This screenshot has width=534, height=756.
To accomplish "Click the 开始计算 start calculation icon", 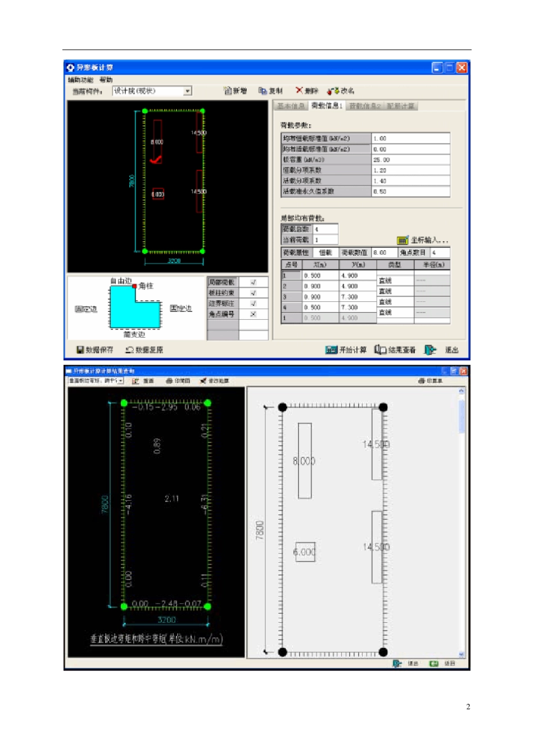I will pyautogui.click(x=331, y=350).
